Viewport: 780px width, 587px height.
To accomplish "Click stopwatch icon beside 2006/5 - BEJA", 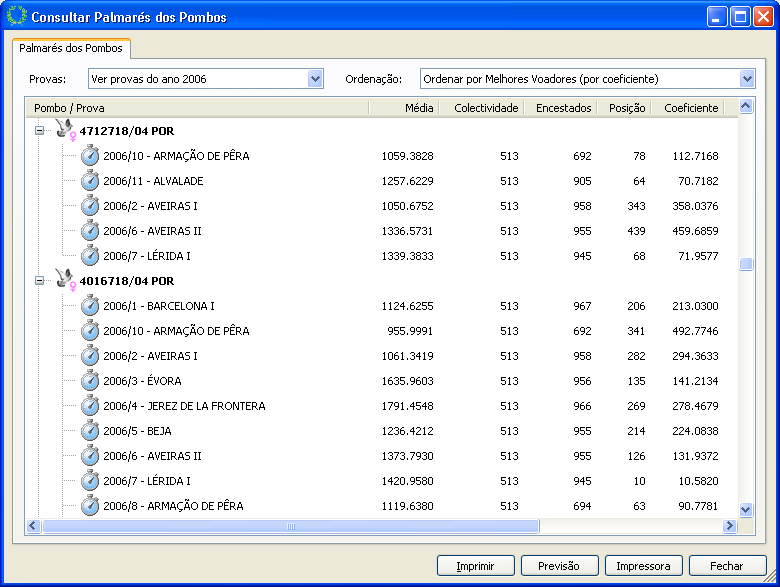I will [x=90, y=430].
